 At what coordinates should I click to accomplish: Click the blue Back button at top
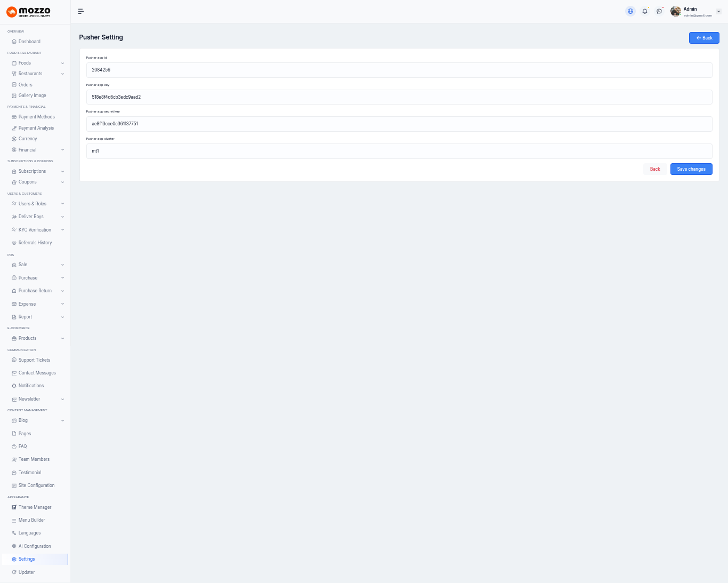tap(703, 38)
